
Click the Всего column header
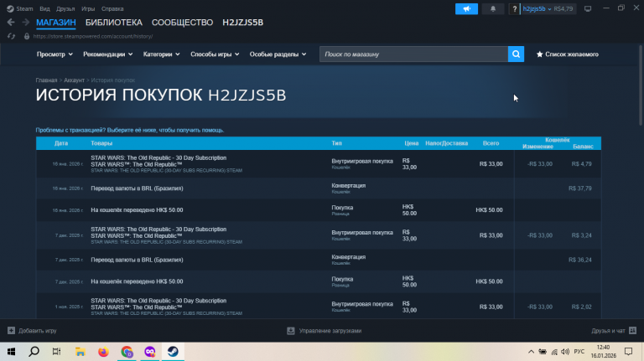click(x=491, y=143)
